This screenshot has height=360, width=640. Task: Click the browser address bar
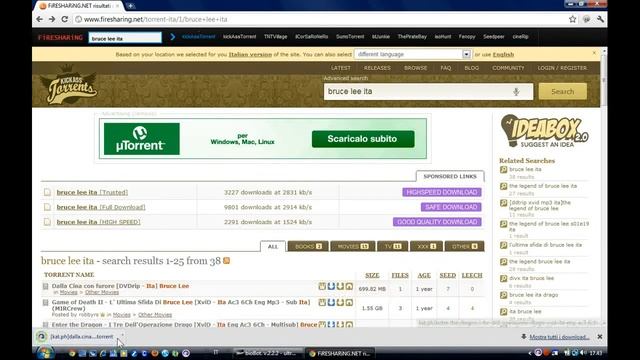[x=322, y=19]
